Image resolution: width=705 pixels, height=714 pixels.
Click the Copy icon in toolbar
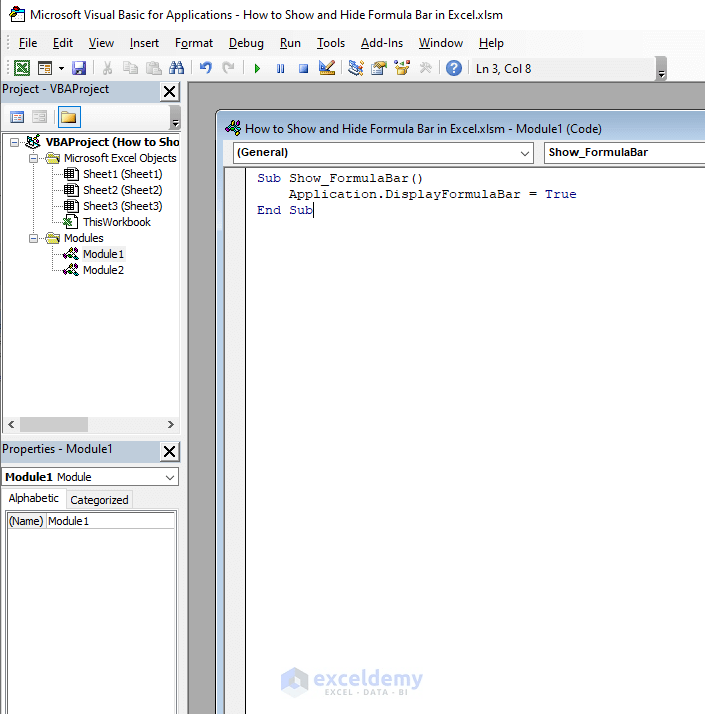pyautogui.click(x=131, y=68)
